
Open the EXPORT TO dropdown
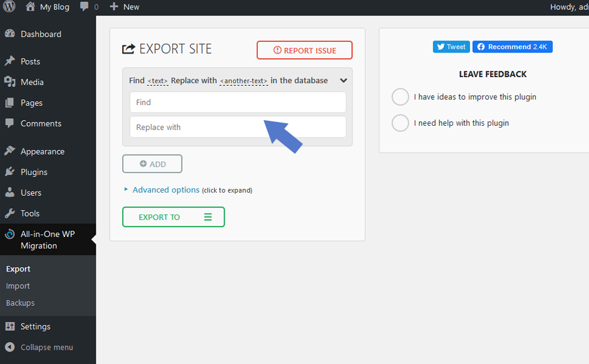pos(173,217)
